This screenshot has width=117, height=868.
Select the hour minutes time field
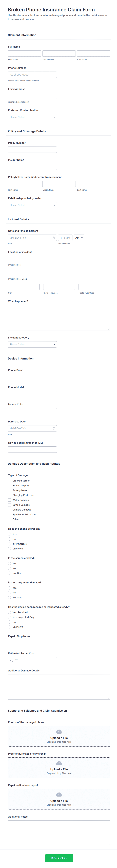point(65,238)
